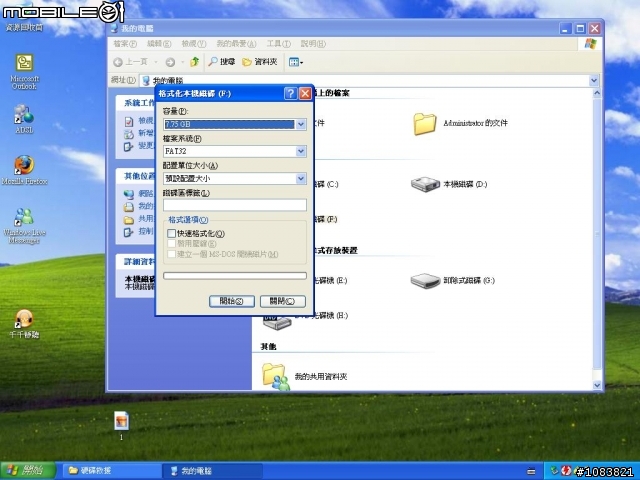Click the Volume label input field
This screenshot has width=640, height=480.
click(235, 205)
